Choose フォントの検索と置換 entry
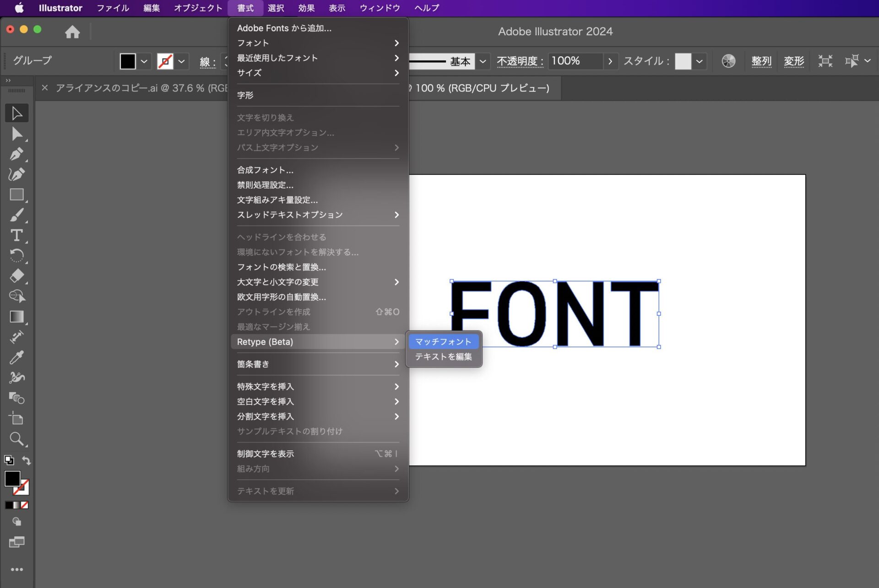This screenshot has width=879, height=588. click(318, 267)
